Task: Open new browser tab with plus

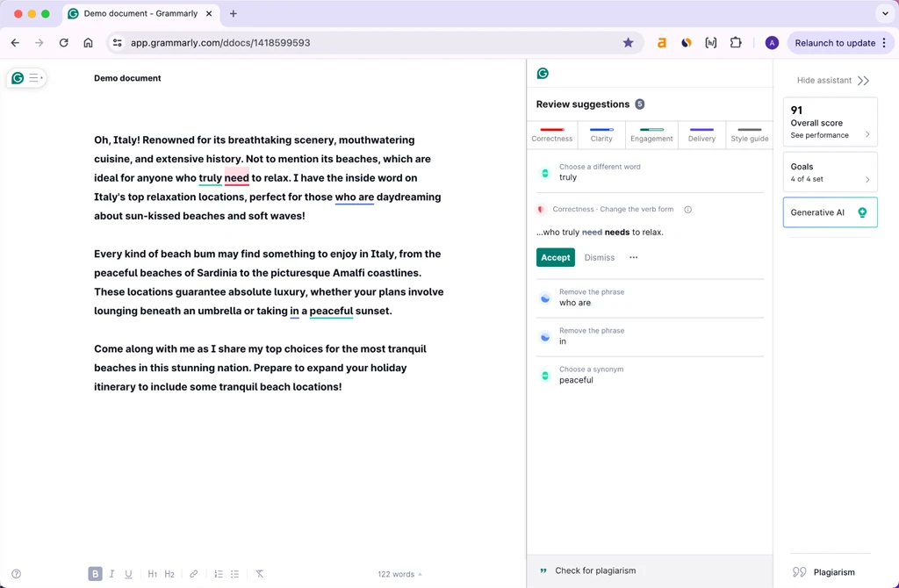Action: [x=234, y=14]
